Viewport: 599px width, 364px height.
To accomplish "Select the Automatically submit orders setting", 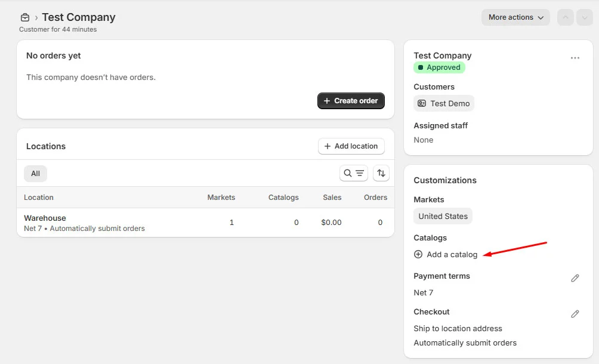I will coord(465,343).
